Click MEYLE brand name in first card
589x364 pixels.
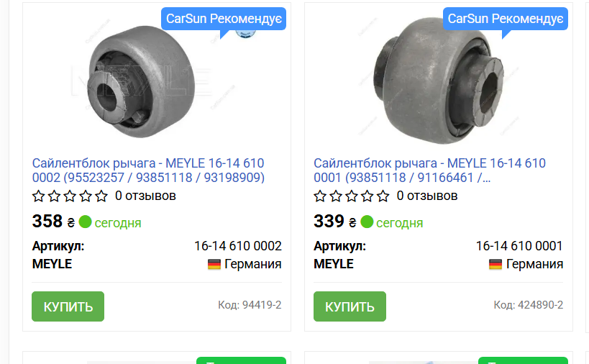pos(52,264)
